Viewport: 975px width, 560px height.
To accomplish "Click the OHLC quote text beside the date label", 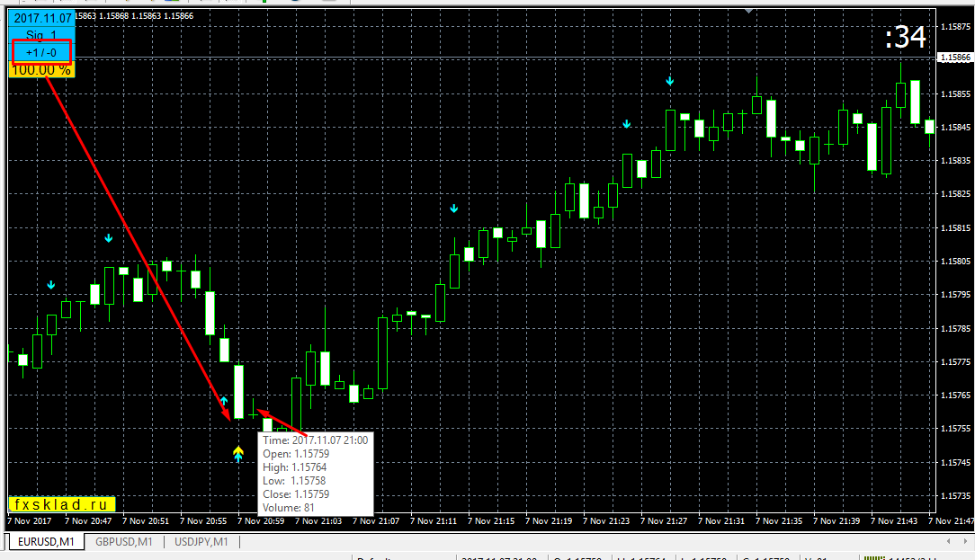I will 134,16.
